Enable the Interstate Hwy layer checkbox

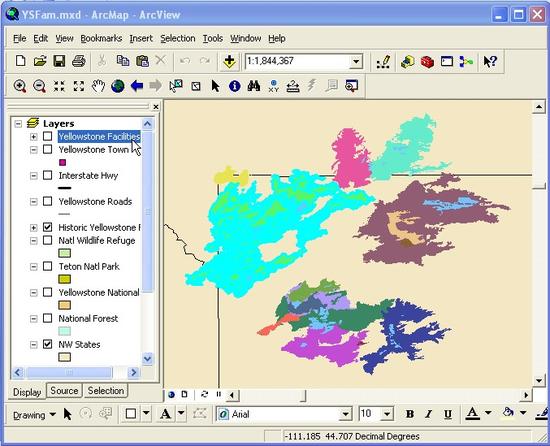[47, 175]
